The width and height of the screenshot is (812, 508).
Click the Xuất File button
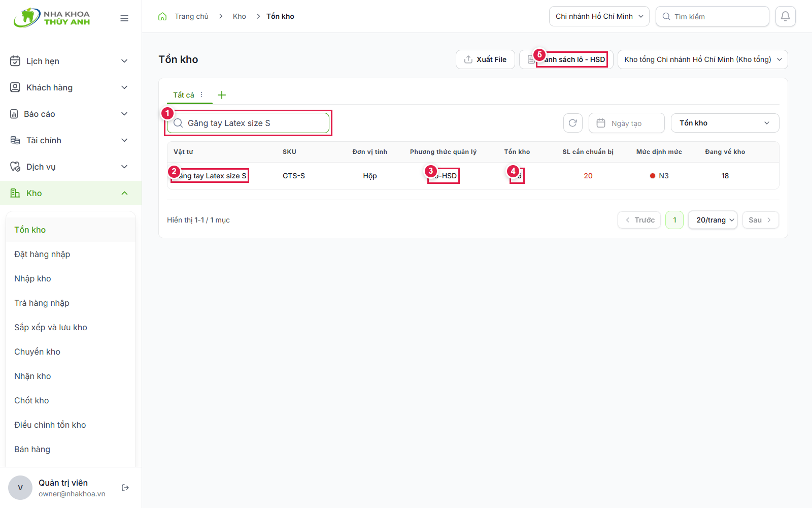point(485,59)
